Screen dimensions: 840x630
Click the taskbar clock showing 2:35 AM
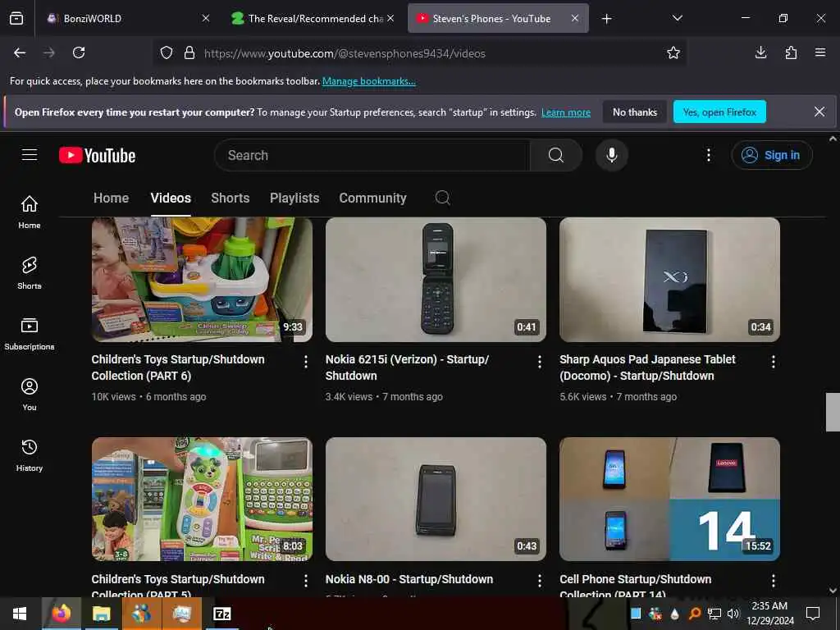point(769,614)
